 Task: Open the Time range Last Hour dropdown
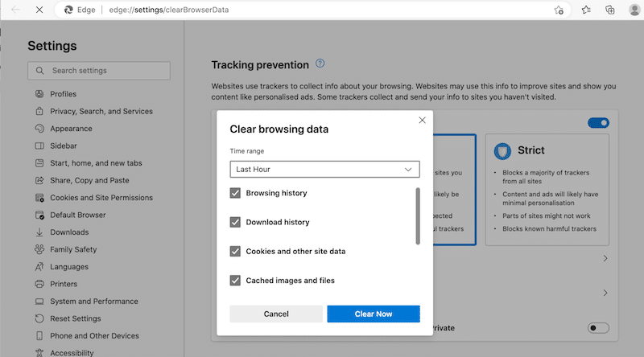pos(325,169)
